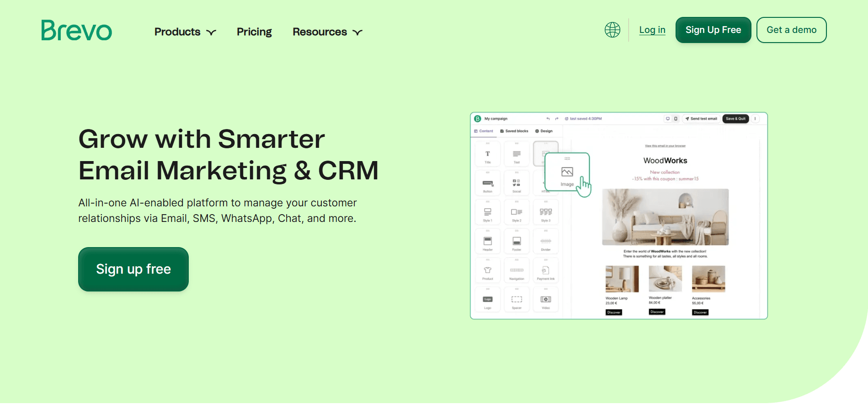Select the Footer block in the editor preview
Viewport: 868px width, 410px height.
point(517,242)
